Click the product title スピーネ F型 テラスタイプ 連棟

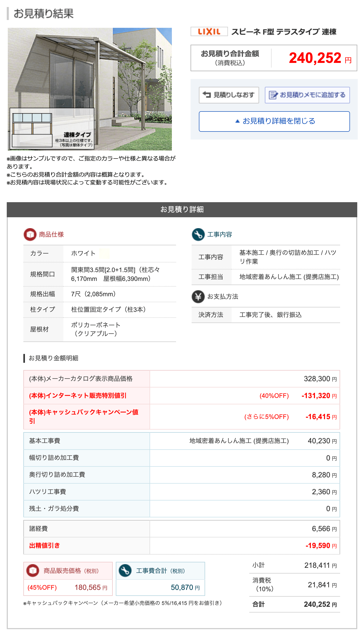click(284, 32)
